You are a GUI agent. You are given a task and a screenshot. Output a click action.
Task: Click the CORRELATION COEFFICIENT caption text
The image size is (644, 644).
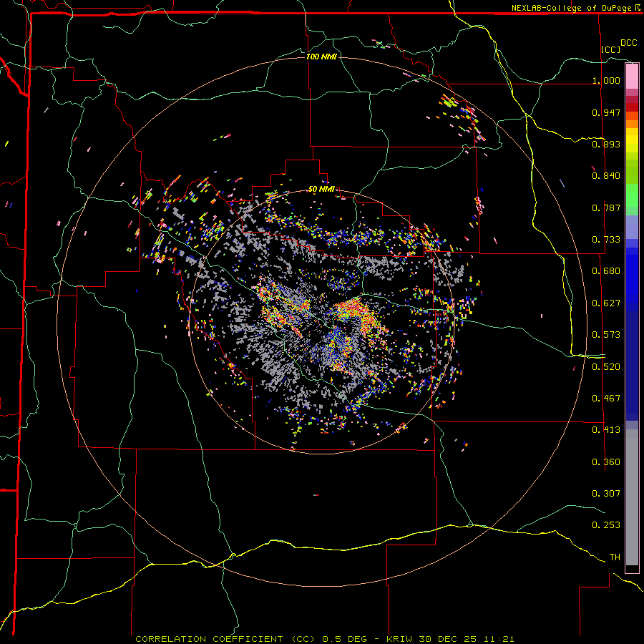pyautogui.click(x=209, y=639)
